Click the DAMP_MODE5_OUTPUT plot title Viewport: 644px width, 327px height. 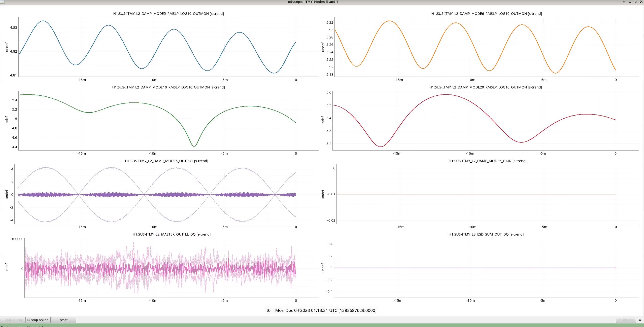pyautogui.click(x=166, y=161)
